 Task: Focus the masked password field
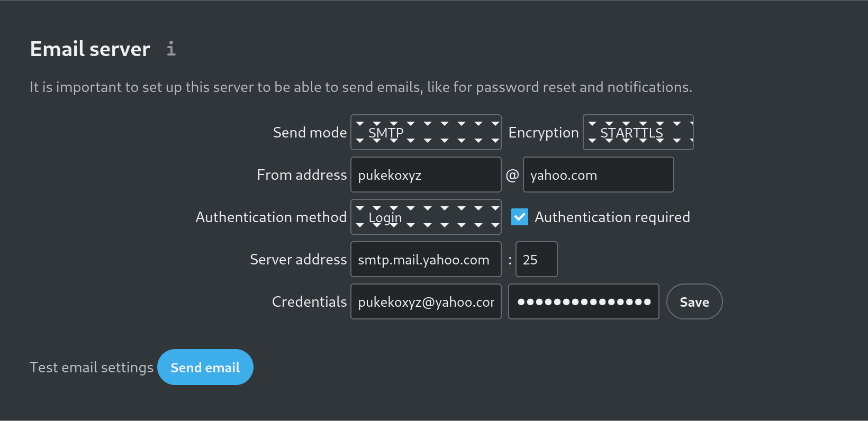(583, 301)
